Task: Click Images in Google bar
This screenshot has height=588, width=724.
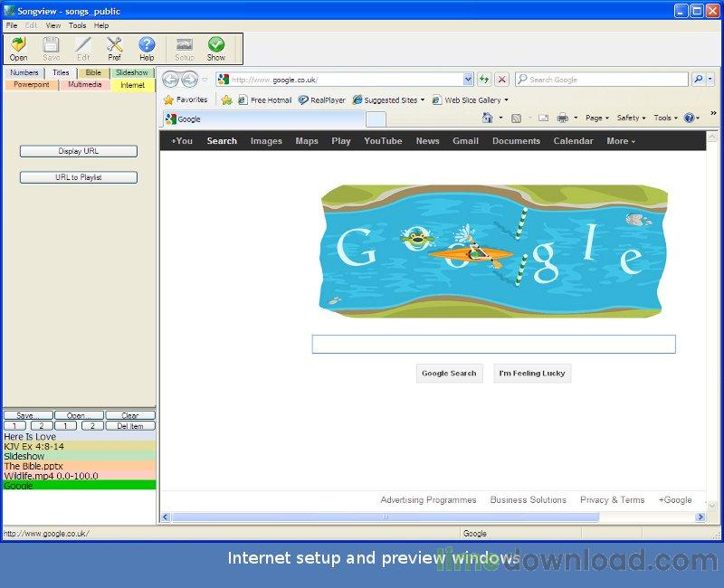Action: coord(266,141)
